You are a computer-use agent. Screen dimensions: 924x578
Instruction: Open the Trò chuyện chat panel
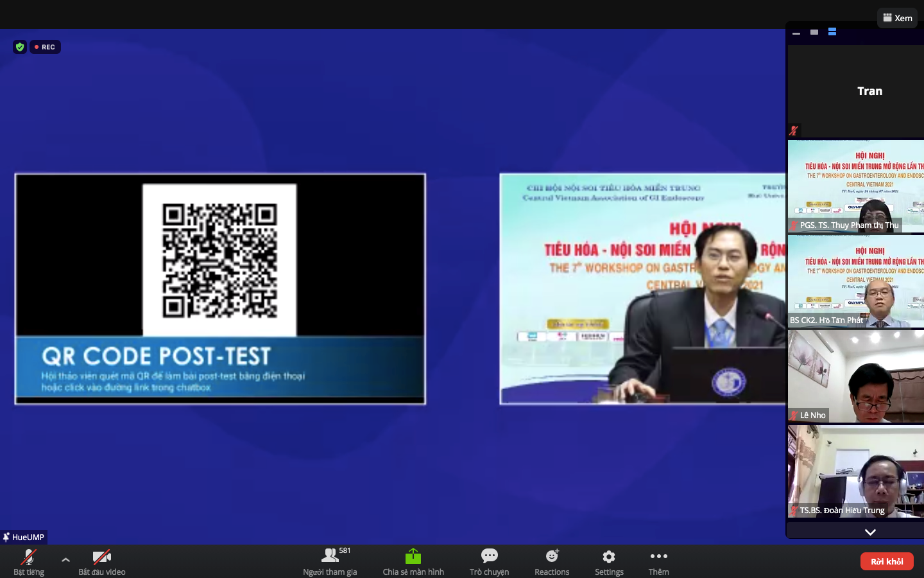click(x=489, y=561)
